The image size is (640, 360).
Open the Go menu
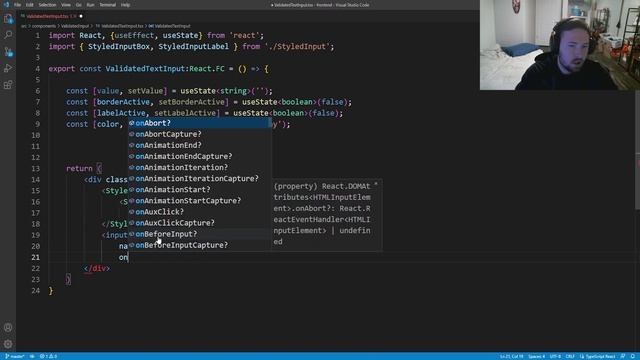click(x=78, y=5)
